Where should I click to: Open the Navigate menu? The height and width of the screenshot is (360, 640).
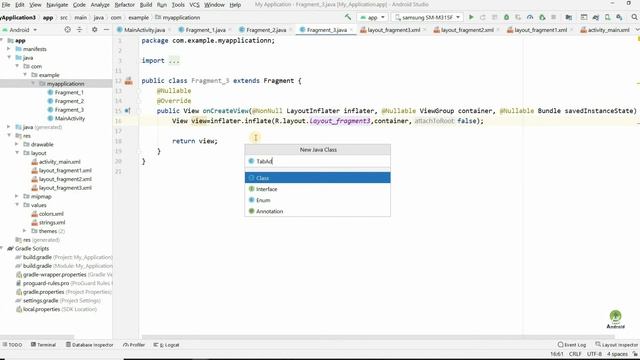pyautogui.click(x=57, y=4)
